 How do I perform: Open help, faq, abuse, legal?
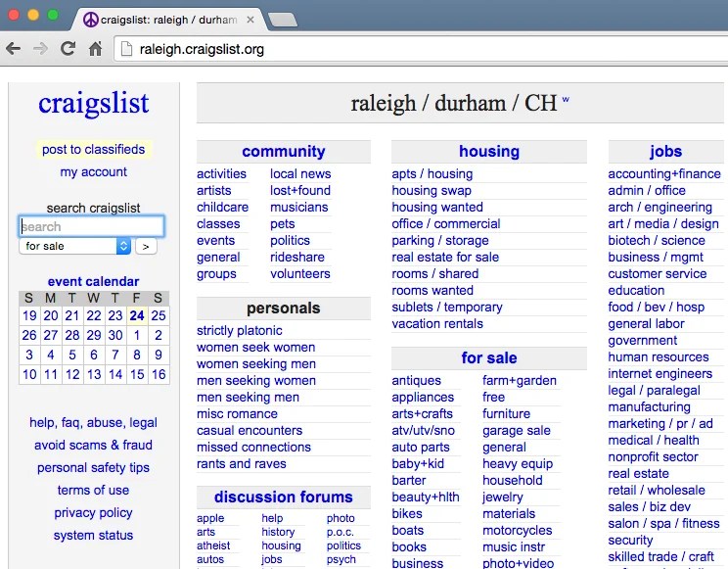click(93, 422)
